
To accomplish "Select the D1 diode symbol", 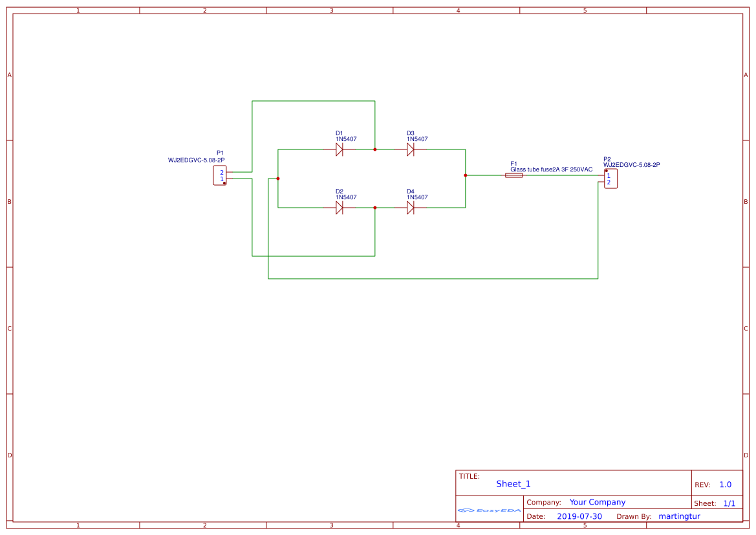I will [340, 149].
